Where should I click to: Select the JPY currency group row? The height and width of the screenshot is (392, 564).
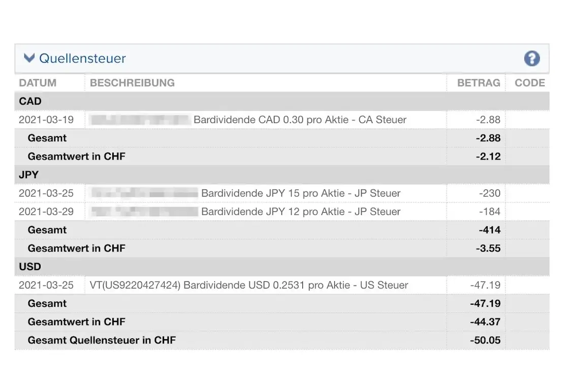tap(29, 175)
